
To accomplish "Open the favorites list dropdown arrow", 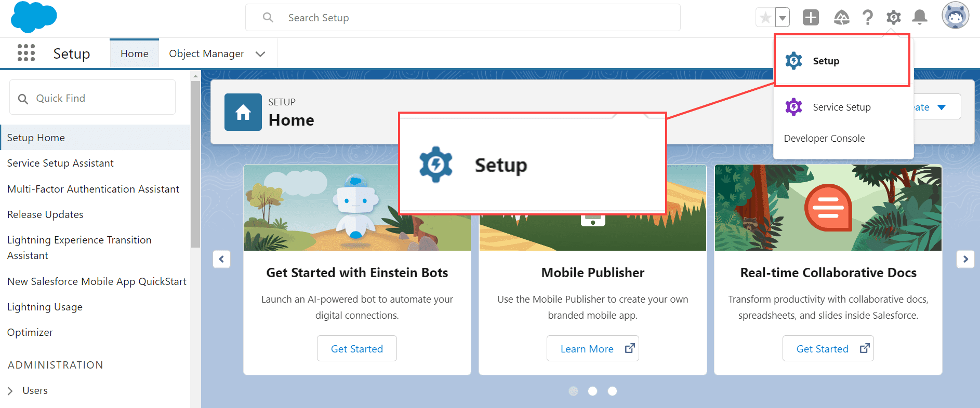I will pyautogui.click(x=783, y=18).
